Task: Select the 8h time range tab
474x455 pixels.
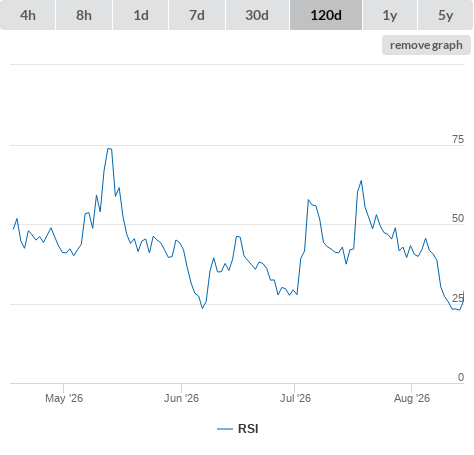Action: point(84,15)
